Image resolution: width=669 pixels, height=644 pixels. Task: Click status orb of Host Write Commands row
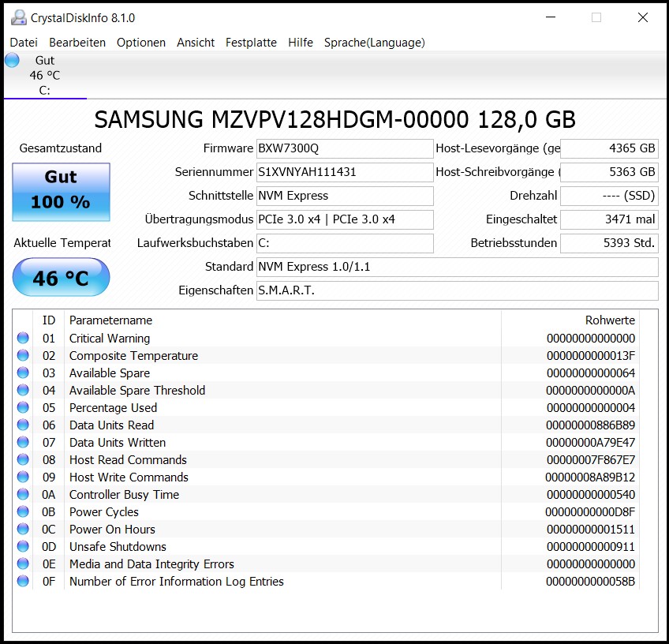pos(23,477)
